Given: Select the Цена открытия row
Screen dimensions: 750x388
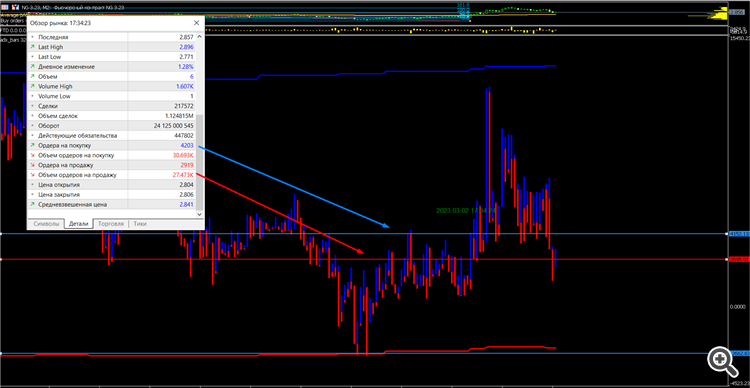Looking at the screenshot, I should 112,185.
